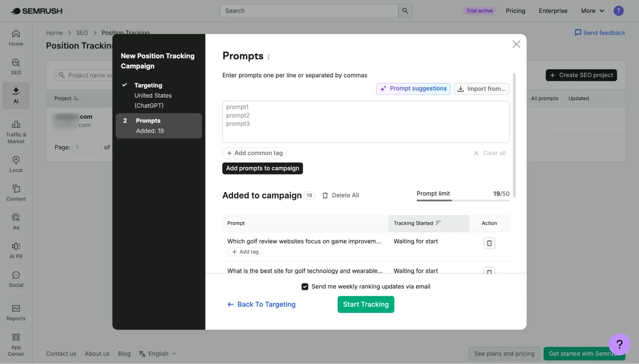Click Create SEO project button
639x364 pixels.
(x=581, y=75)
